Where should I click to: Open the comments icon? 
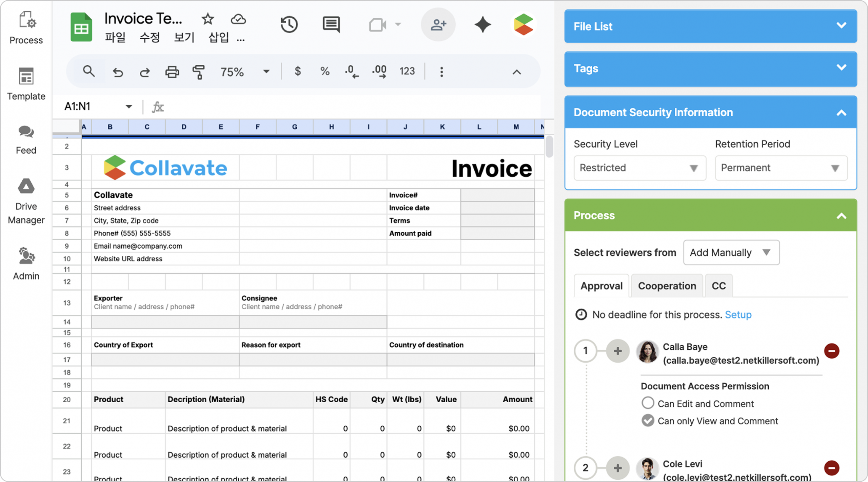tap(331, 24)
